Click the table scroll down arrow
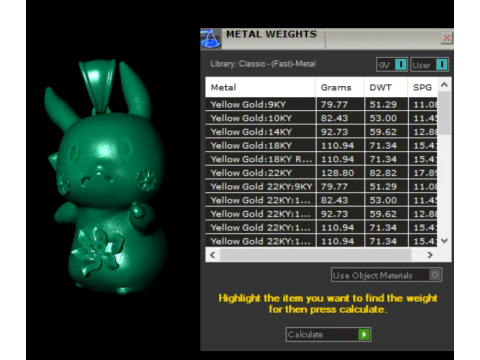 click(x=444, y=241)
